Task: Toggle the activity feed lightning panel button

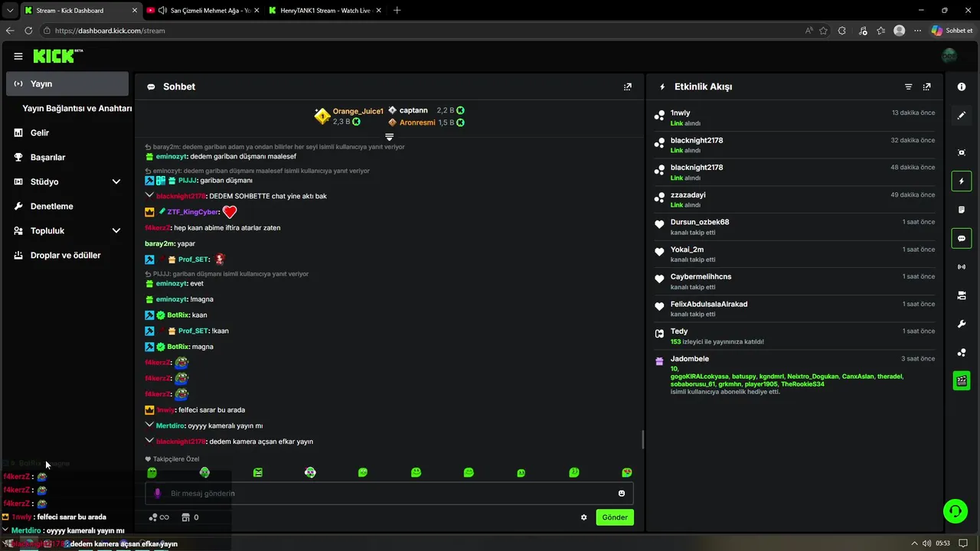Action: (x=962, y=181)
